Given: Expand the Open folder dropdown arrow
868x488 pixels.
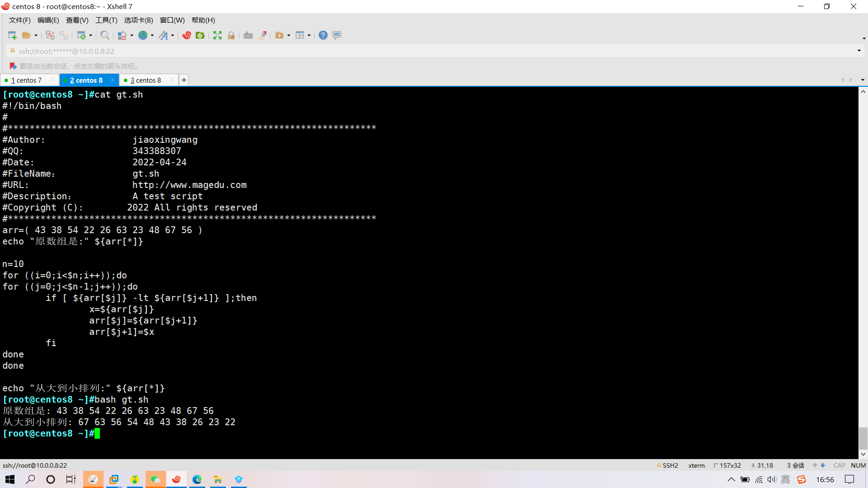Looking at the screenshot, I should pos(36,35).
